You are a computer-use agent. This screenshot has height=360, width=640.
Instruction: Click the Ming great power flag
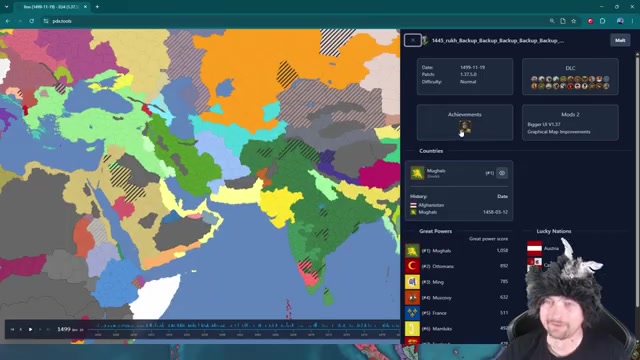click(x=412, y=282)
